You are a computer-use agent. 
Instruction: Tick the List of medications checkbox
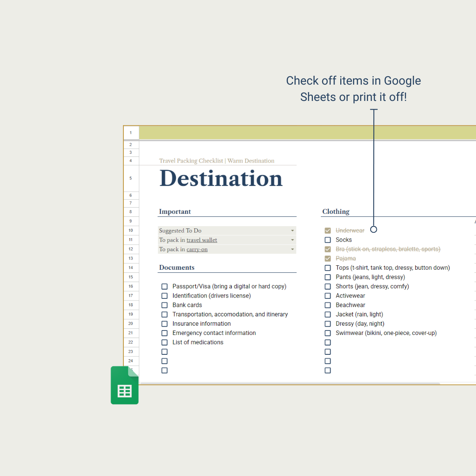tap(164, 342)
